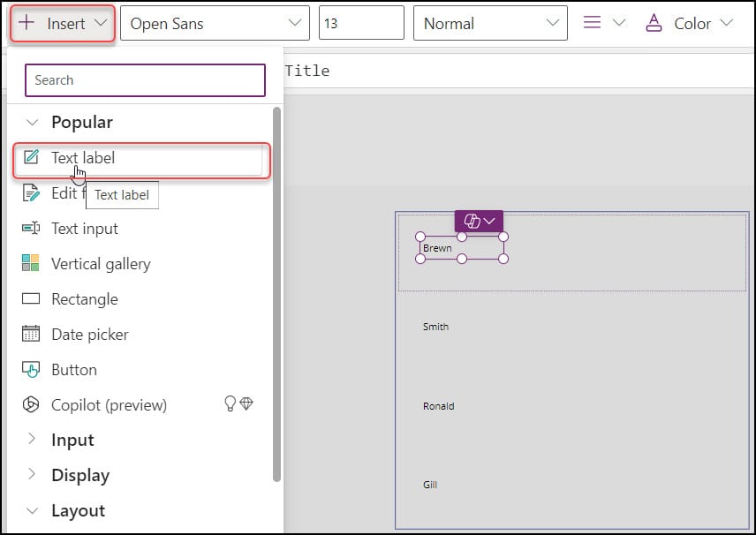
Task: Click the Ronald gallery item
Action: coord(439,406)
